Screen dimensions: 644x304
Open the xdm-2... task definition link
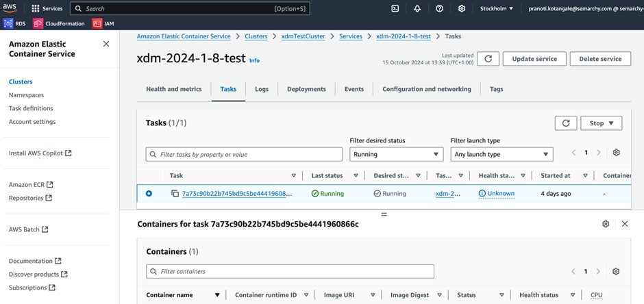click(448, 194)
